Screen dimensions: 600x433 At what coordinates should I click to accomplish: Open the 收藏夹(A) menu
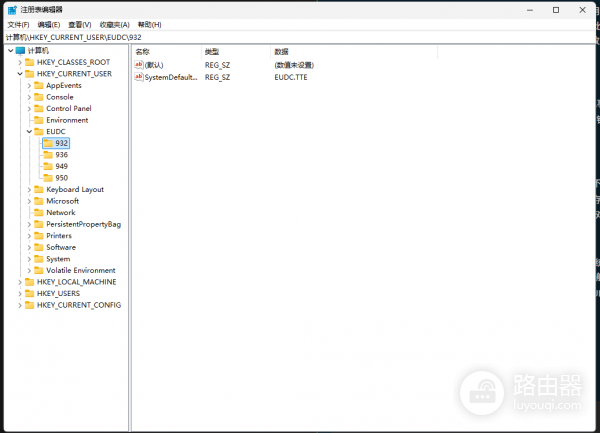pos(115,25)
